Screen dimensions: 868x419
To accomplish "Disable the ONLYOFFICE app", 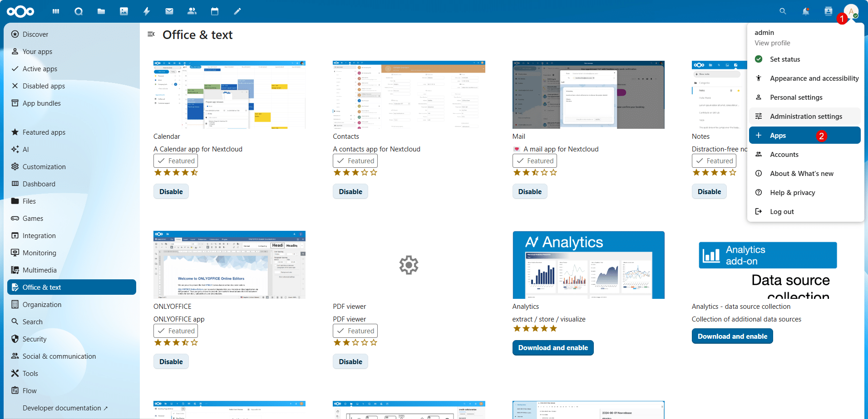I will [171, 361].
